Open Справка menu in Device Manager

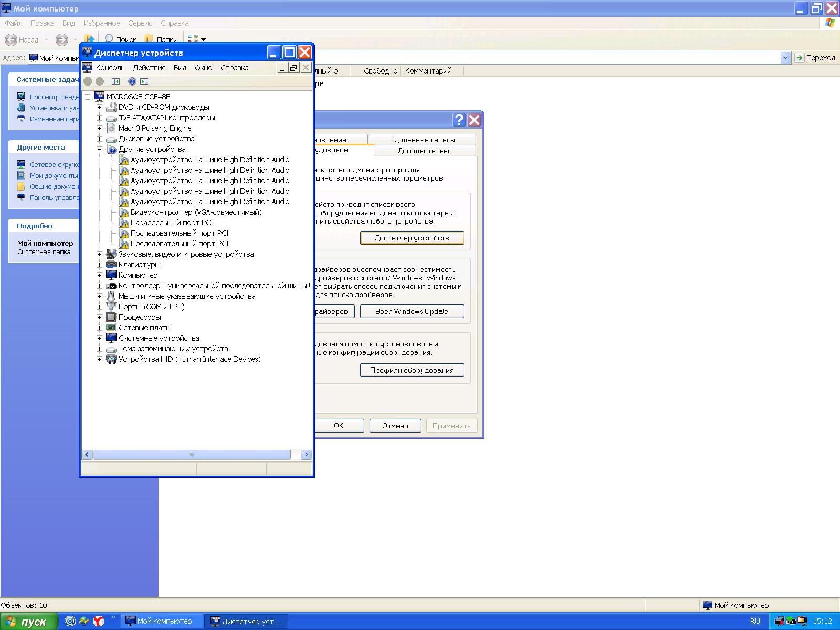point(234,68)
